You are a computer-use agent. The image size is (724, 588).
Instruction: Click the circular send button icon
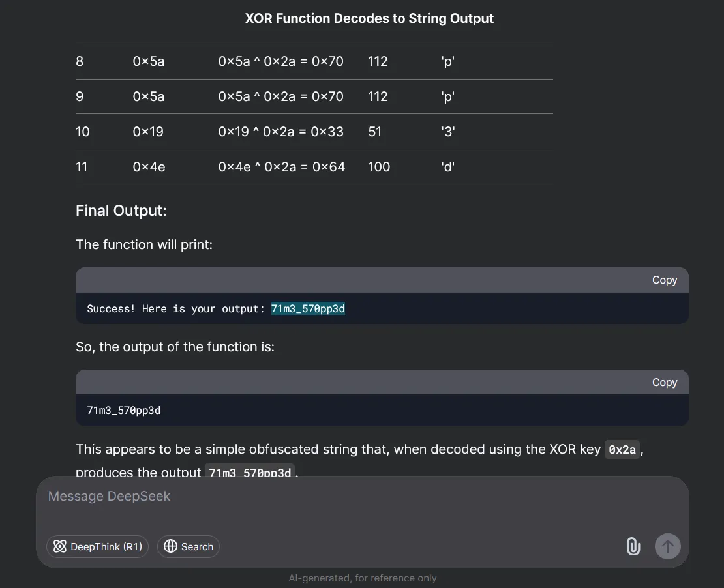click(x=667, y=546)
